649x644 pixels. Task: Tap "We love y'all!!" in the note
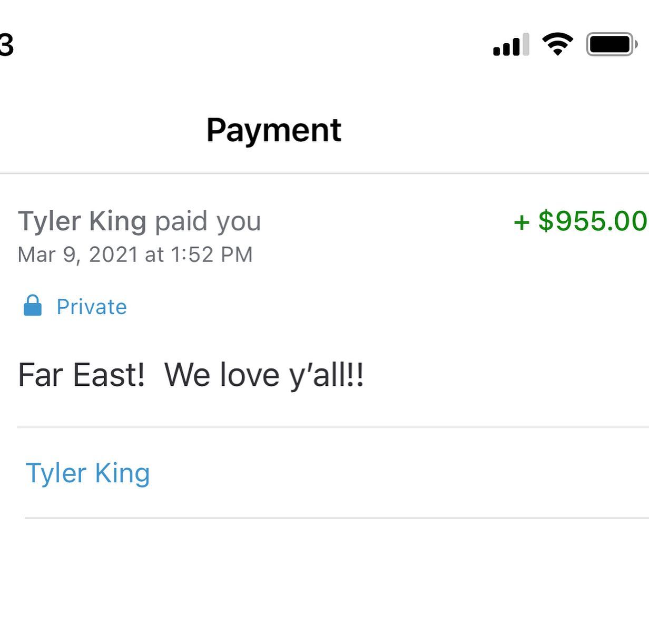tap(264, 375)
